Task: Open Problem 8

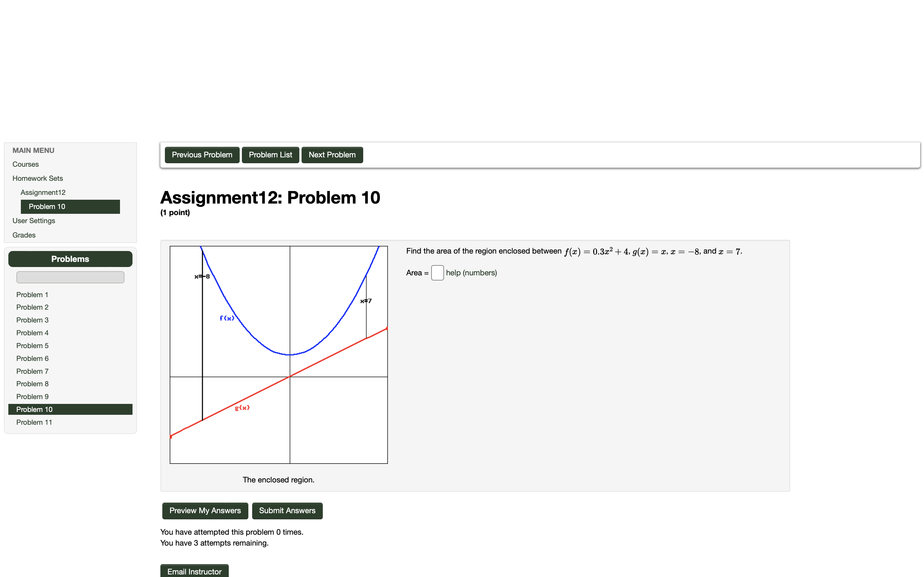Action: (x=32, y=384)
